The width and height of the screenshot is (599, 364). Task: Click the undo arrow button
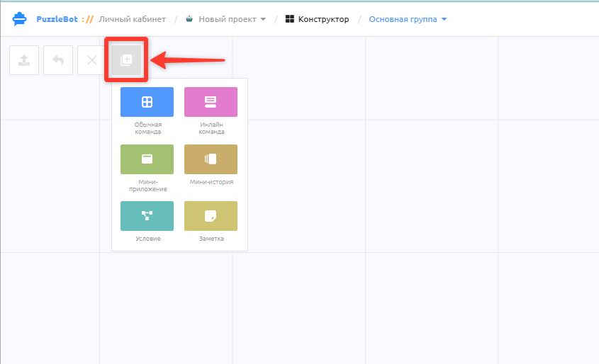click(x=58, y=60)
